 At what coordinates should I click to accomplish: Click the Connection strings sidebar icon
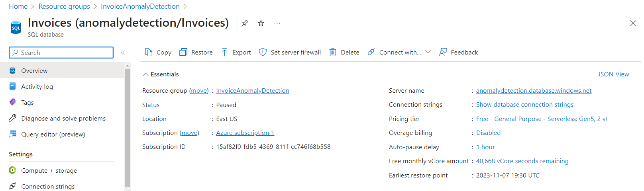[x=13, y=186]
